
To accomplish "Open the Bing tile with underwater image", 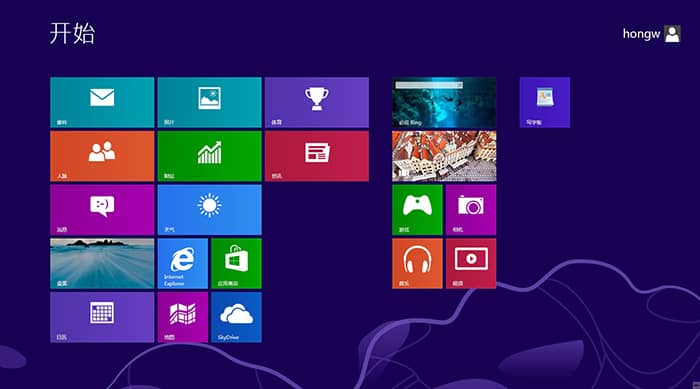I will click(444, 102).
